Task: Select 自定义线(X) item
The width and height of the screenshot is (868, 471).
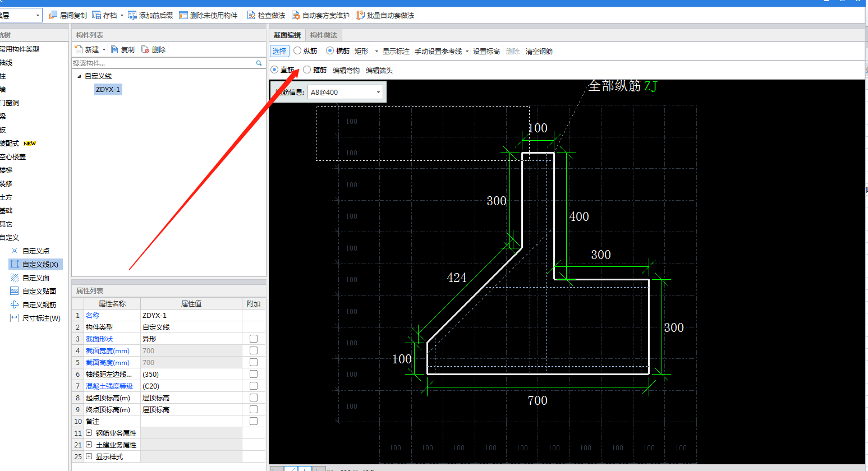Action: 36,264
